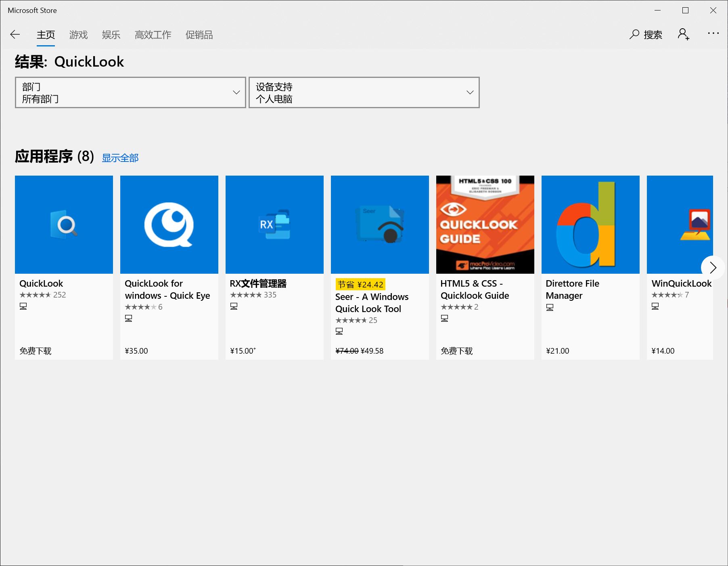Image resolution: width=728 pixels, height=566 pixels.
Task: Click PC device icon under Direttore File Manager
Action: click(x=550, y=308)
